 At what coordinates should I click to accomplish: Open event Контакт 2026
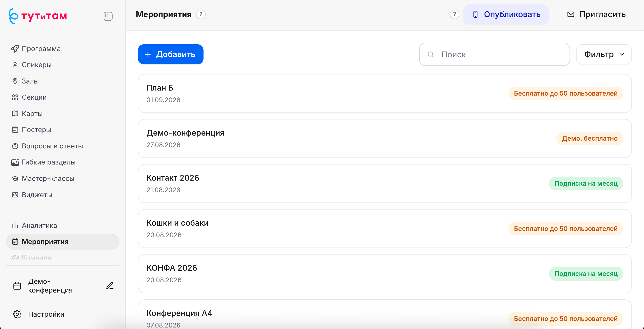pyautogui.click(x=385, y=183)
